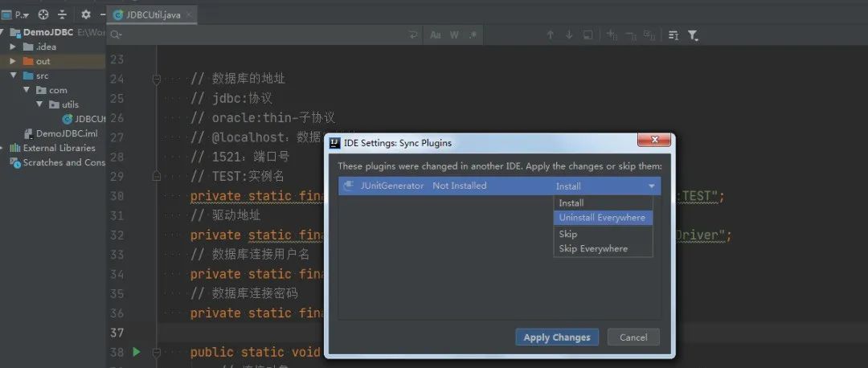
Task: Toggle Match Case (Aa) in search bar
Action: (436, 35)
